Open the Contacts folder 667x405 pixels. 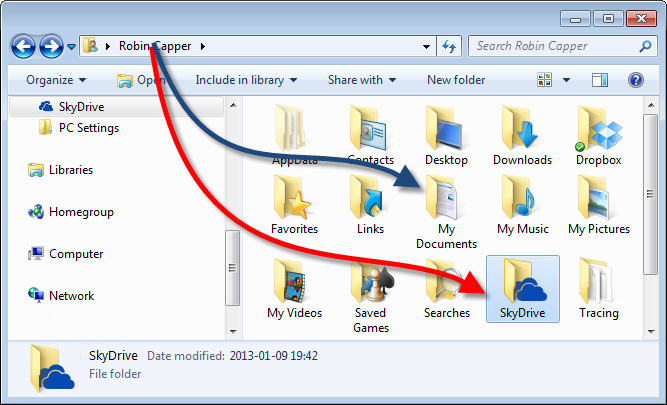[370, 130]
